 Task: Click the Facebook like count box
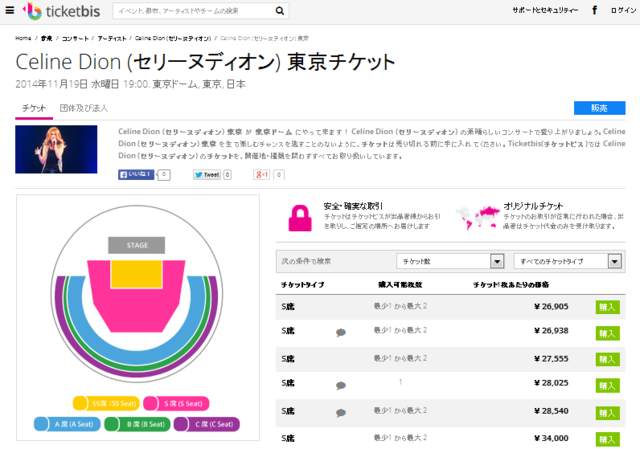pyautogui.click(x=164, y=175)
